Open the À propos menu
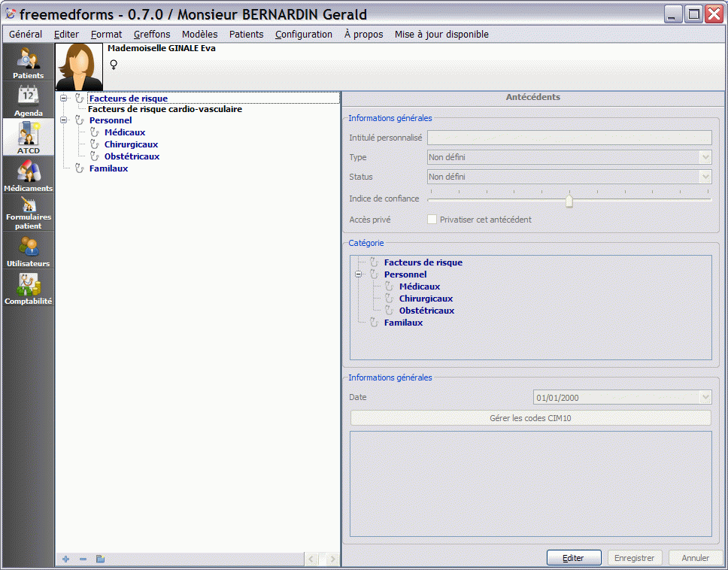This screenshot has width=728, height=570. (363, 35)
